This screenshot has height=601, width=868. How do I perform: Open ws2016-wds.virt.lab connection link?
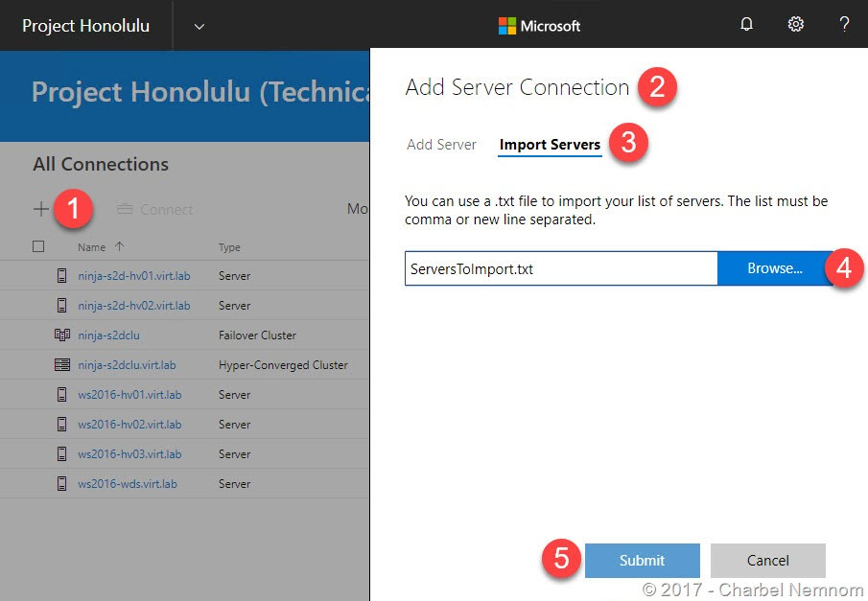pyautogui.click(x=128, y=484)
